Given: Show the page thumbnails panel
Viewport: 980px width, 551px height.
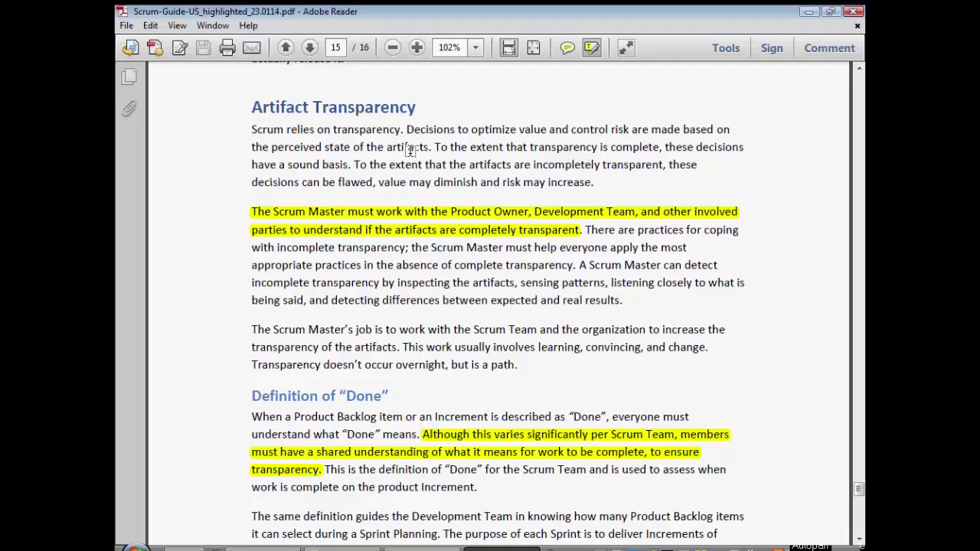Looking at the screenshot, I should click(129, 77).
